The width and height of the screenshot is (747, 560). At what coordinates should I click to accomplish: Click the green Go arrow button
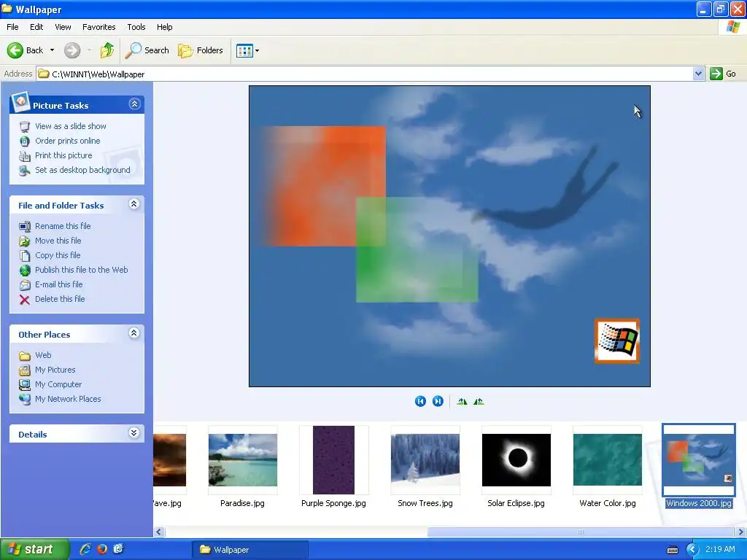716,74
